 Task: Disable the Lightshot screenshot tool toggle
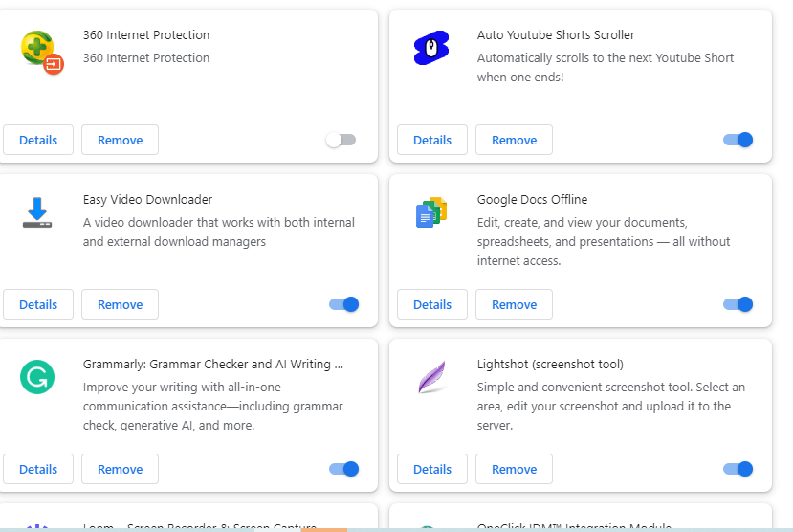(x=738, y=469)
